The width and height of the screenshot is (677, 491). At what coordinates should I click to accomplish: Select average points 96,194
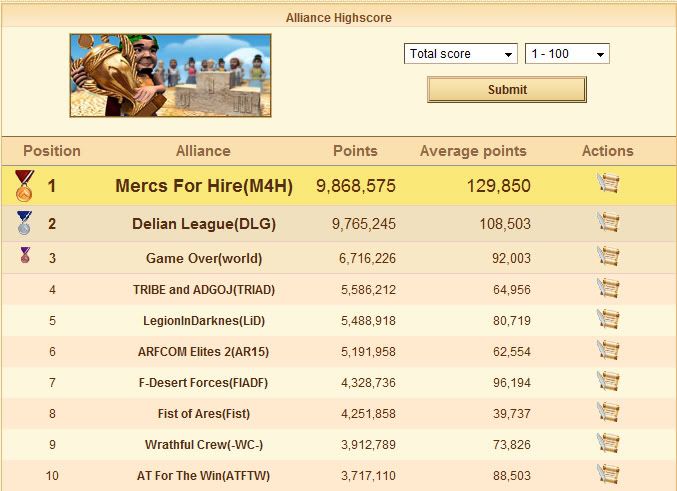pos(512,383)
